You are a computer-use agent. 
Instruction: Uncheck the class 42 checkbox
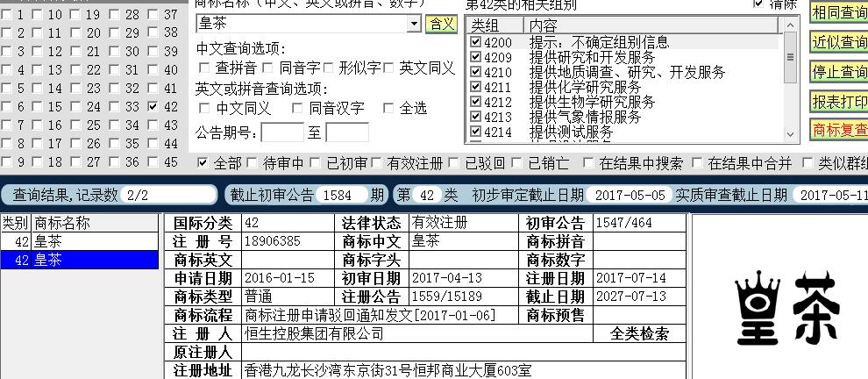[153, 107]
